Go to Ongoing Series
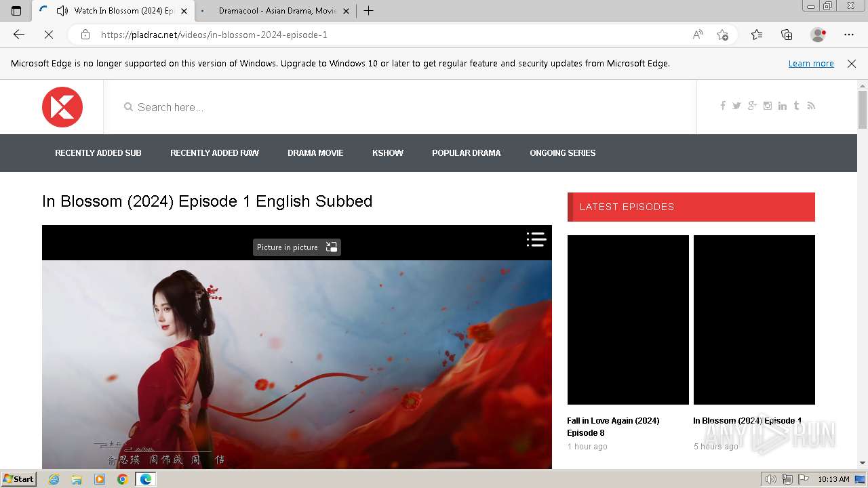The width and height of the screenshot is (868, 488). tap(563, 153)
